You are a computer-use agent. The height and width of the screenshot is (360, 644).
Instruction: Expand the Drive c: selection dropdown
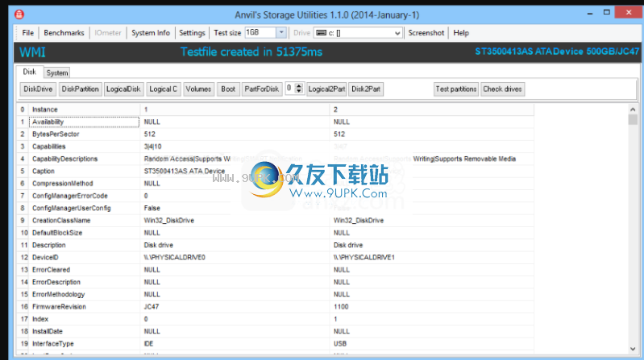click(397, 33)
